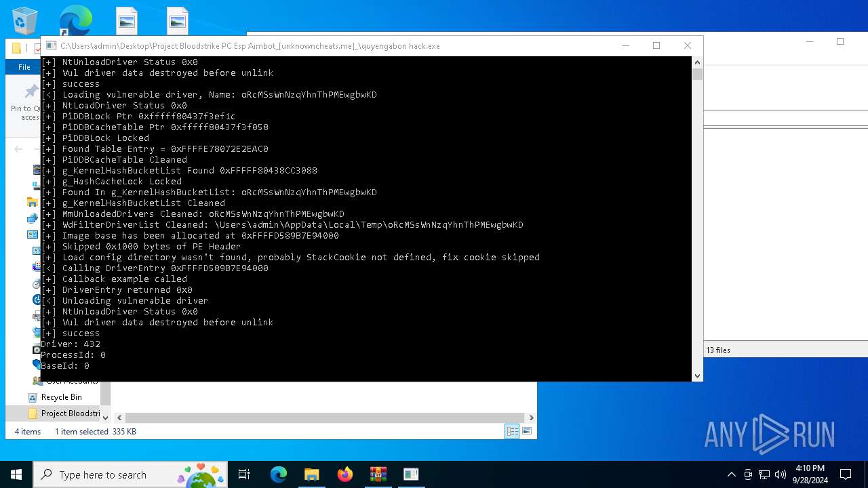Image resolution: width=868 pixels, height=488 pixels.
Task: Click 'Skipped 0x1000 bytes of PE Header' line
Action: [x=151, y=247]
